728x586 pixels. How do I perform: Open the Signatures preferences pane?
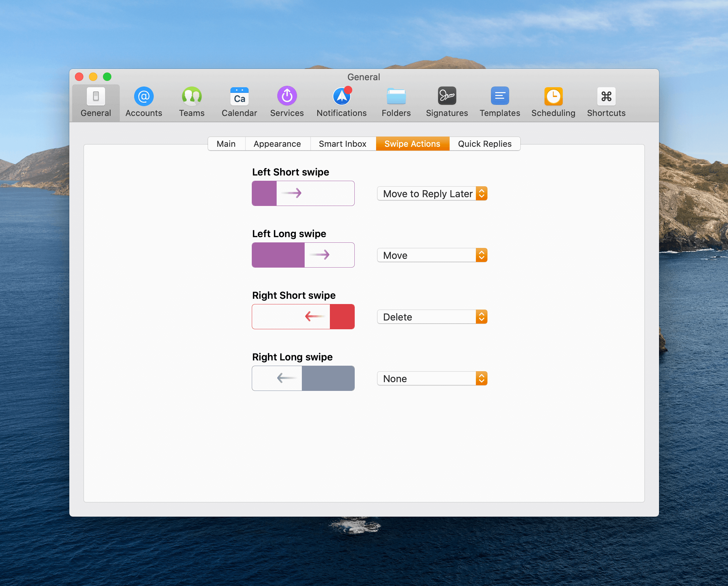pyautogui.click(x=447, y=102)
